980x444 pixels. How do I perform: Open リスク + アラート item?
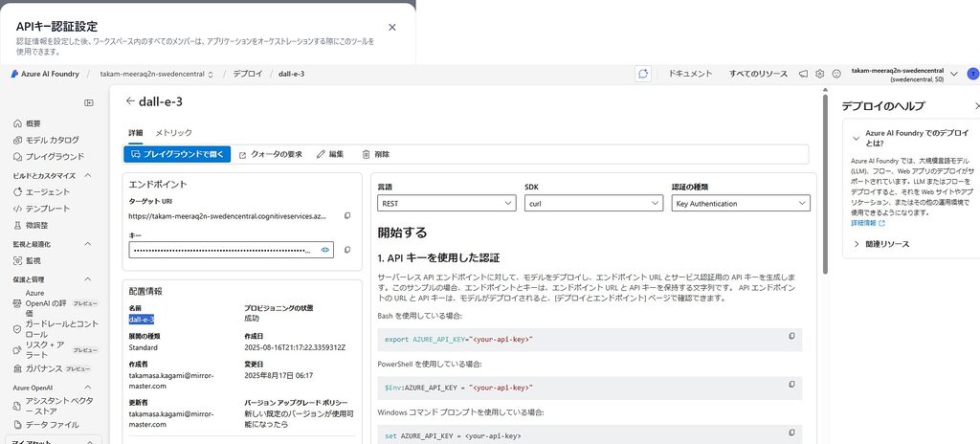55,349
